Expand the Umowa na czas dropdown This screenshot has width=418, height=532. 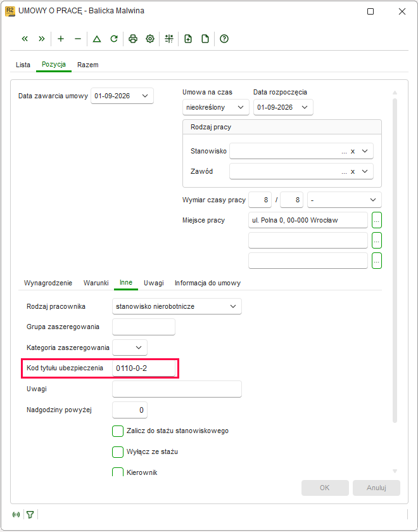click(215, 107)
